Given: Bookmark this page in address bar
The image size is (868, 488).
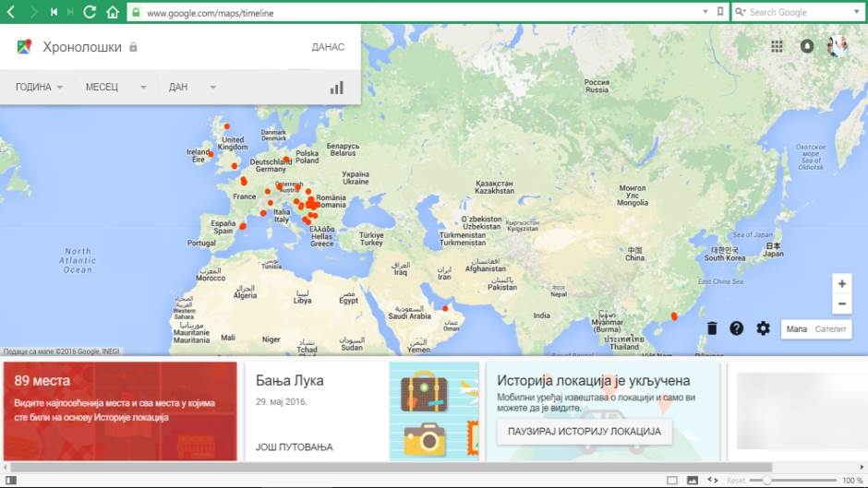Looking at the screenshot, I should [720, 12].
